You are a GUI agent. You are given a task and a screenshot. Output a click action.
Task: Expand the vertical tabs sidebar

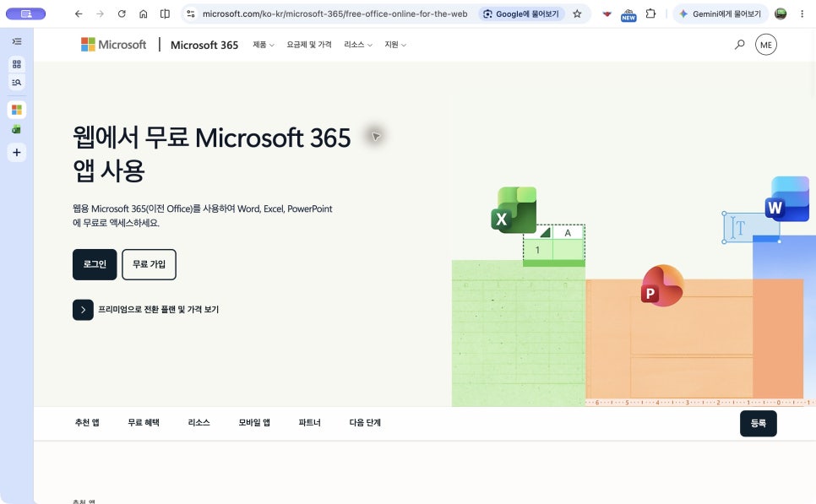click(17, 41)
